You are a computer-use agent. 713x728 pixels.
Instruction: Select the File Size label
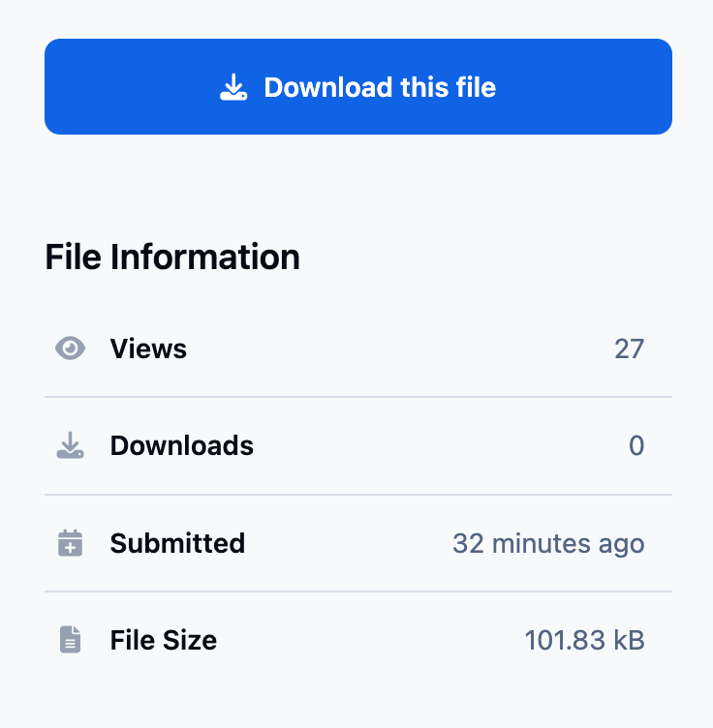pos(163,640)
